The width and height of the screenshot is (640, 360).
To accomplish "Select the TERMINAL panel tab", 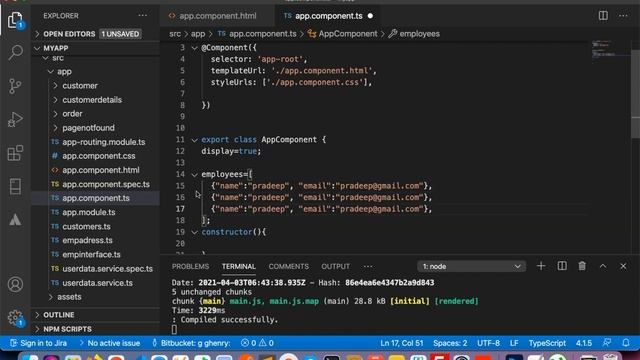I will [239, 267].
